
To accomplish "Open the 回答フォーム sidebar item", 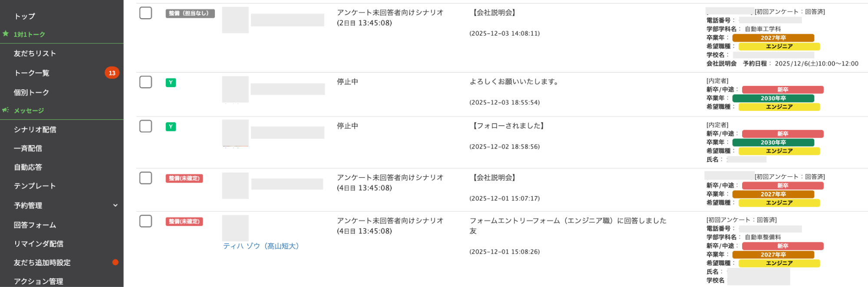I will pos(35,225).
